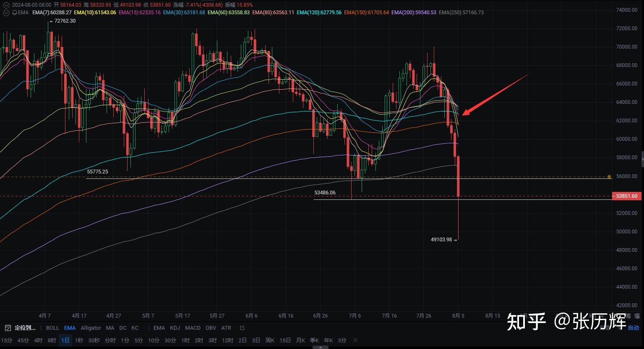The width and height of the screenshot is (644, 349).
Task: Click the blue EMA(30) legend value
Action: pos(184,13)
